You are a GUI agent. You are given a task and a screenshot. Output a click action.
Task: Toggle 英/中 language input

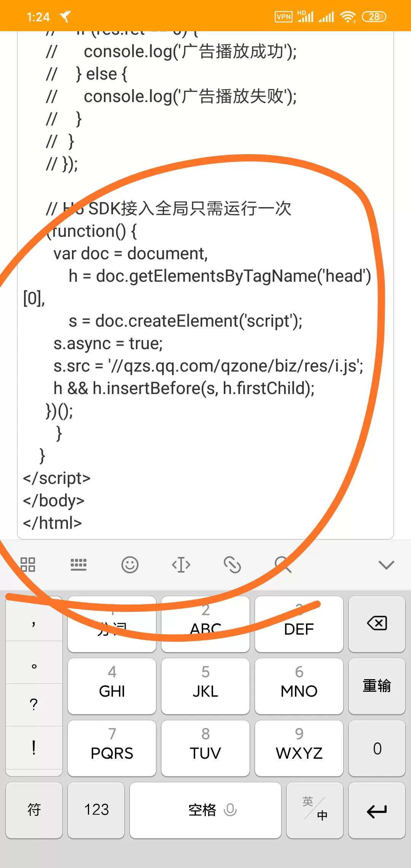(x=315, y=810)
